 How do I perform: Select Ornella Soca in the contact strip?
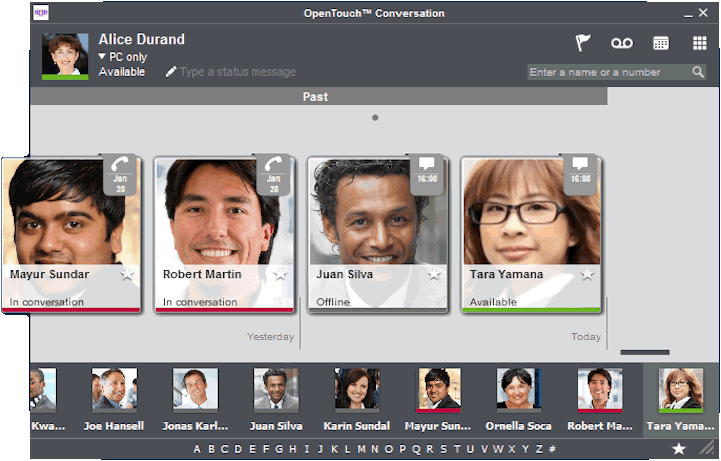518,400
